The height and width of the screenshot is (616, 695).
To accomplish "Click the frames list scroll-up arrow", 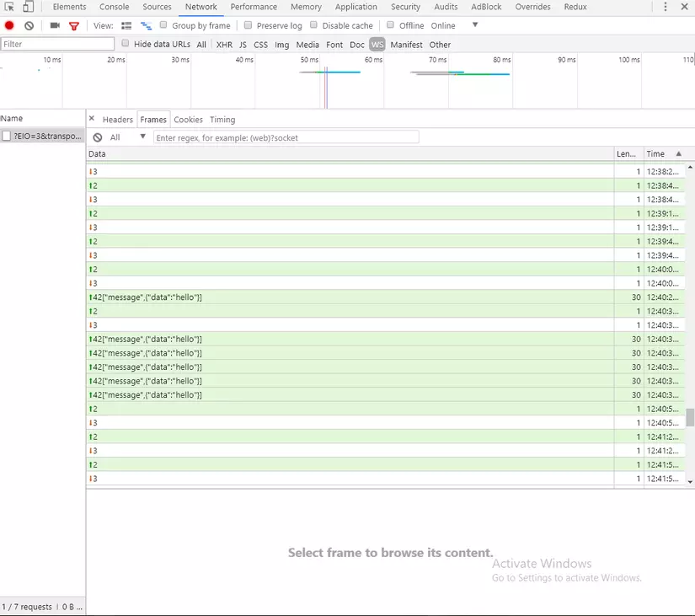I will 690,167.
